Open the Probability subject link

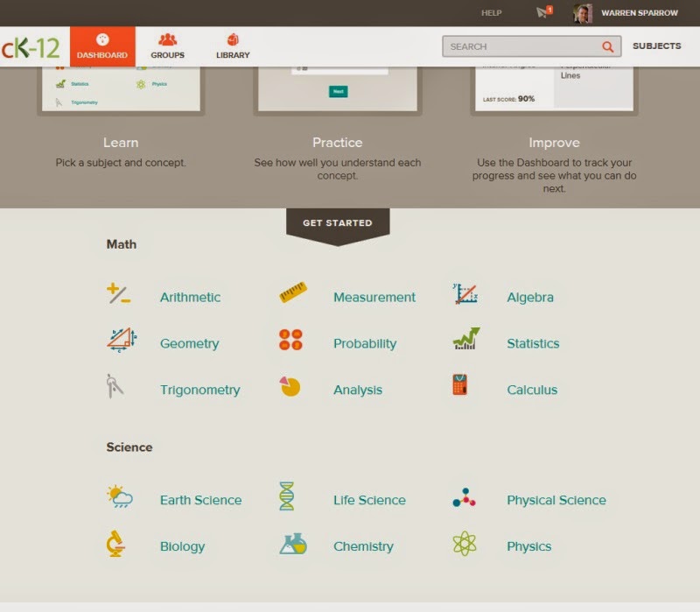(x=365, y=343)
